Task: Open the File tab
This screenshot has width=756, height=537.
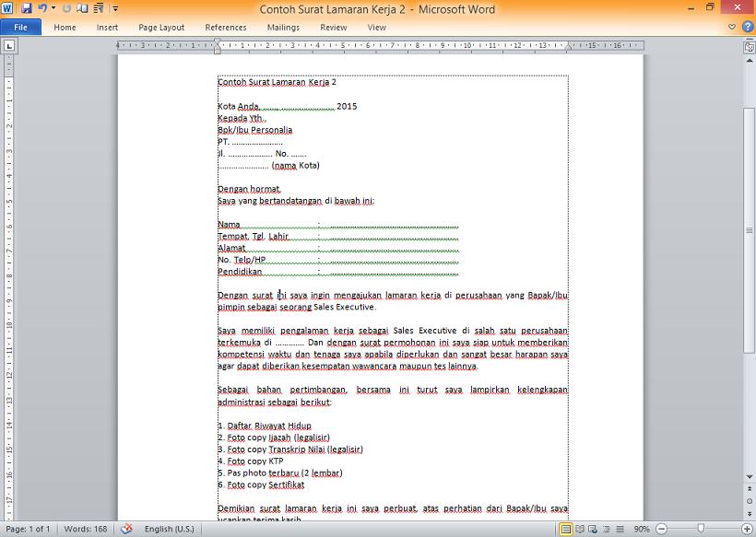Action: [20, 27]
